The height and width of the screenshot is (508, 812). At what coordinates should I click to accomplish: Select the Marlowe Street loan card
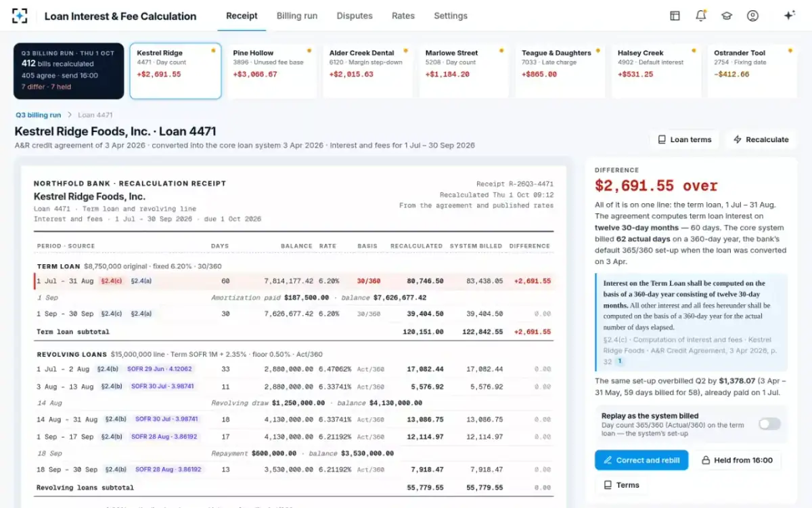464,72
